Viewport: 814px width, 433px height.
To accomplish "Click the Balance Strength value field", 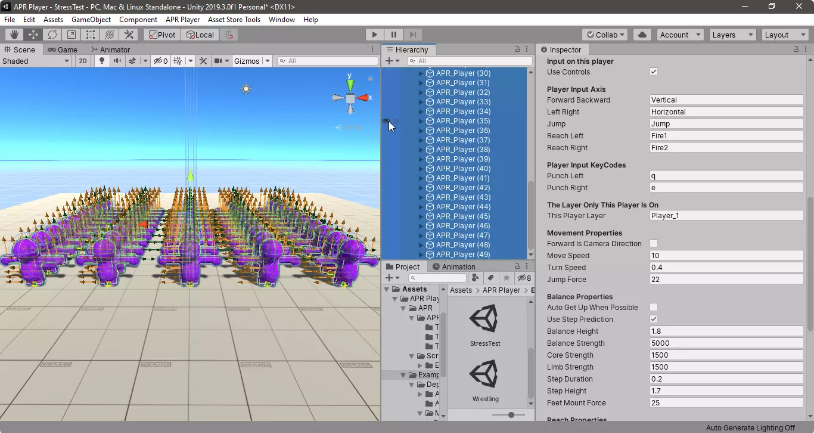I will click(x=726, y=343).
